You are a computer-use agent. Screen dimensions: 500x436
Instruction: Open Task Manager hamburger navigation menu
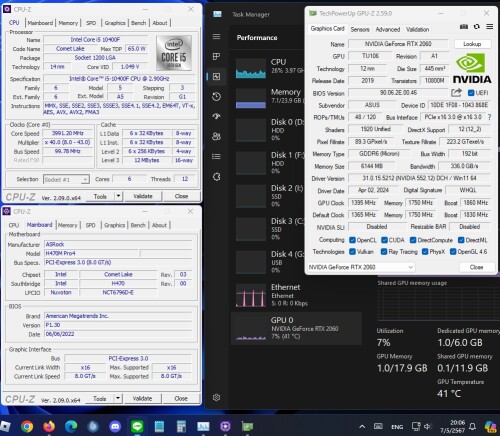click(x=216, y=37)
